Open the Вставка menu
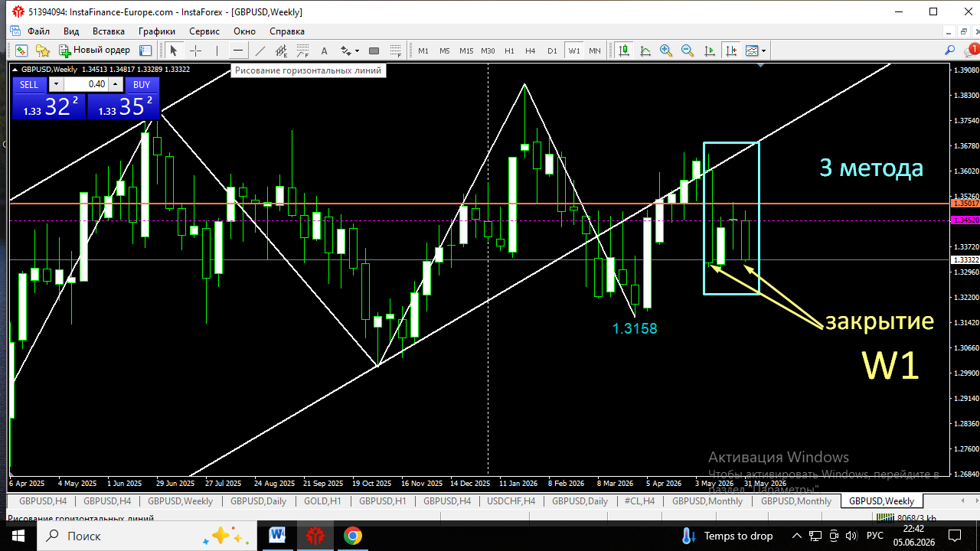Viewport: 980px width, 551px height. pos(109,31)
